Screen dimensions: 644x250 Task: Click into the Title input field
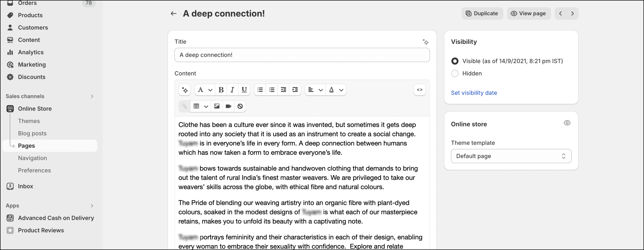[302, 55]
